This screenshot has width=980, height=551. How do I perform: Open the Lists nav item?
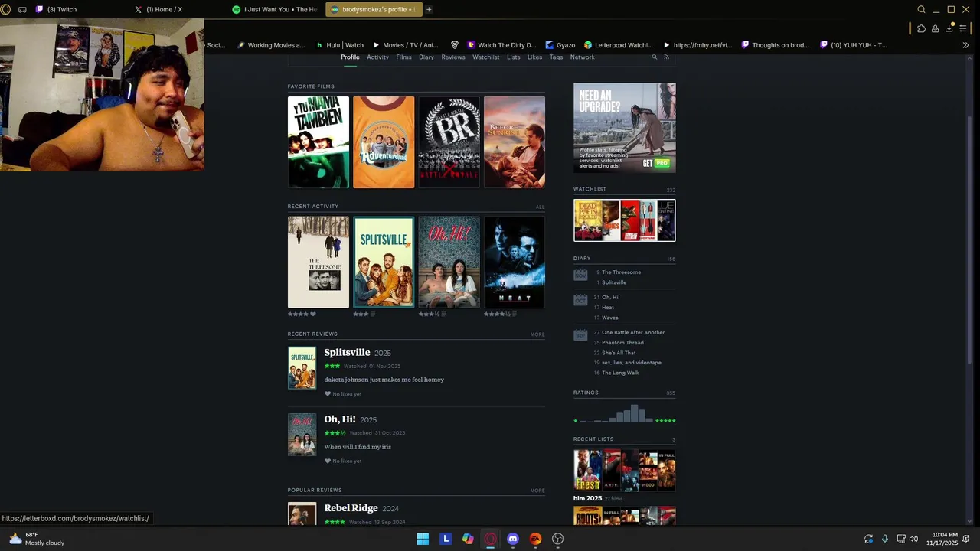click(x=513, y=57)
